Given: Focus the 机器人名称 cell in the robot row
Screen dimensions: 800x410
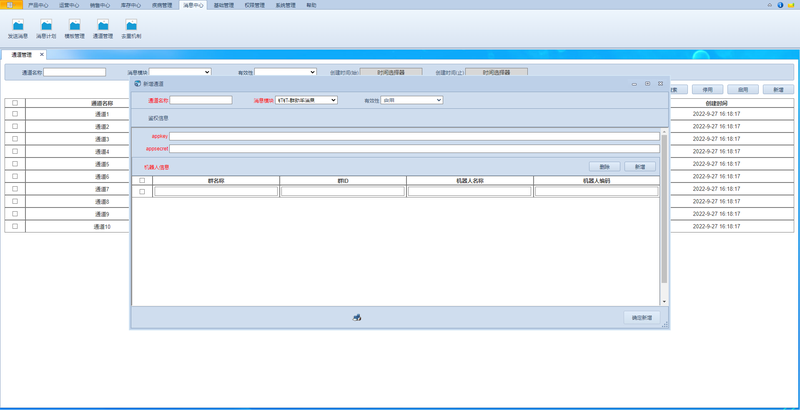Looking at the screenshot, I should coord(470,191).
